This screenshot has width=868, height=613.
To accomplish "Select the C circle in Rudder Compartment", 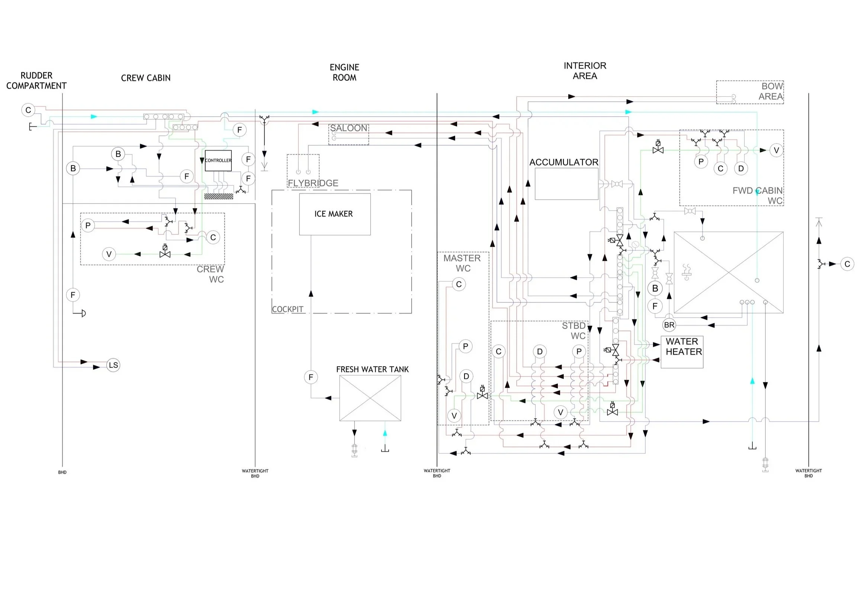I will click(28, 110).
